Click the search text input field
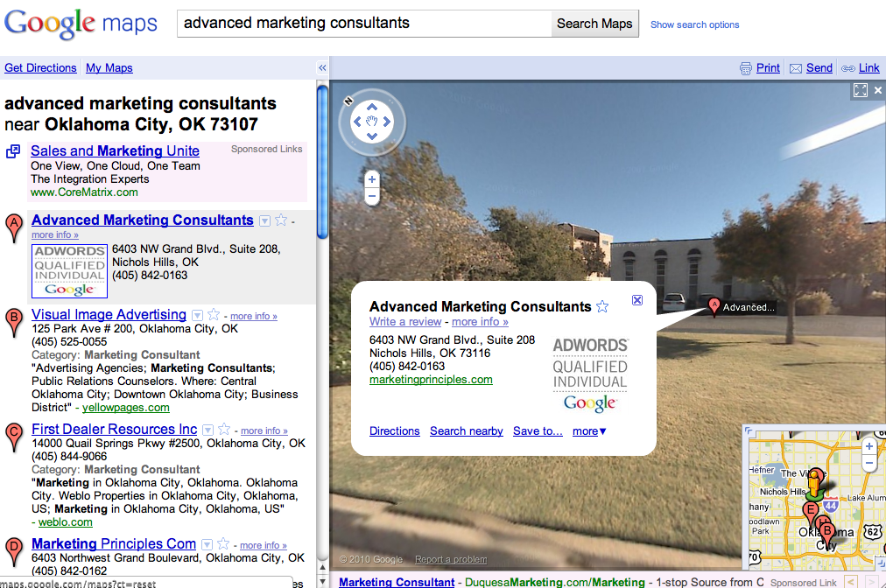The width and height of the screenshot is (886, 588). click(x=363, y=24)
